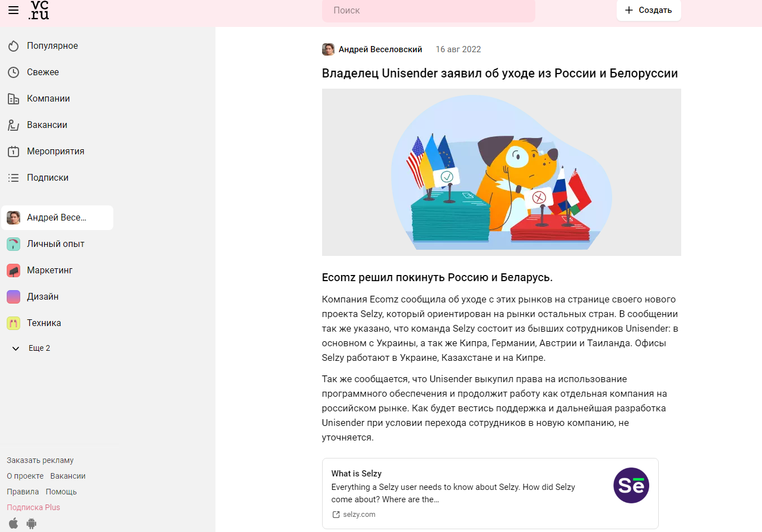The width and height of the screenshot is (762, 532).
Task: Click the article illustration with fox
Action: (502, 172)
